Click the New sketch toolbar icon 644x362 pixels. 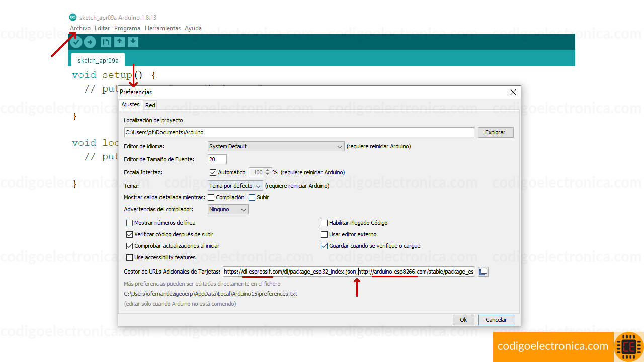tap(106, 42)
